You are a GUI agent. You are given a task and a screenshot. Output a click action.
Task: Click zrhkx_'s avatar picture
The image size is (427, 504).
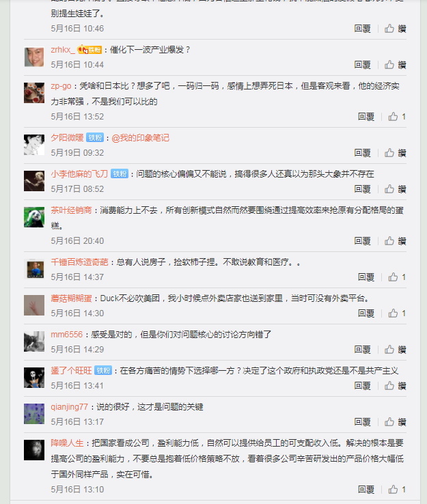[x=34, y=57]
